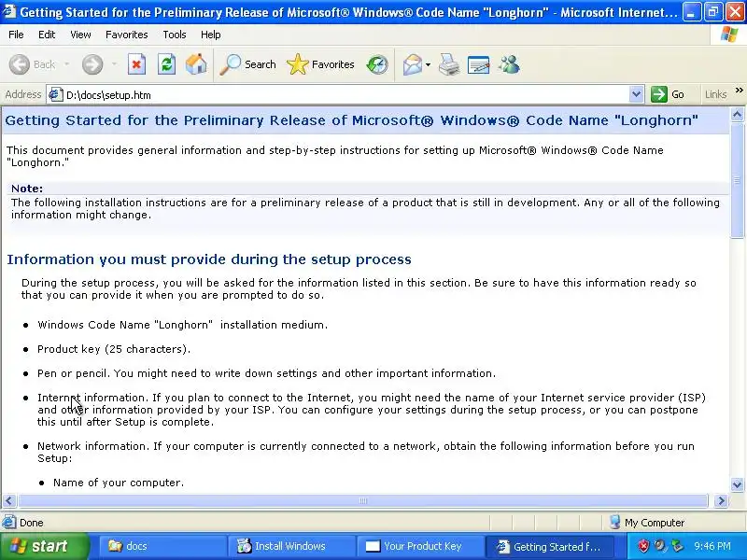Click Done status bar text

pos(32,523)
